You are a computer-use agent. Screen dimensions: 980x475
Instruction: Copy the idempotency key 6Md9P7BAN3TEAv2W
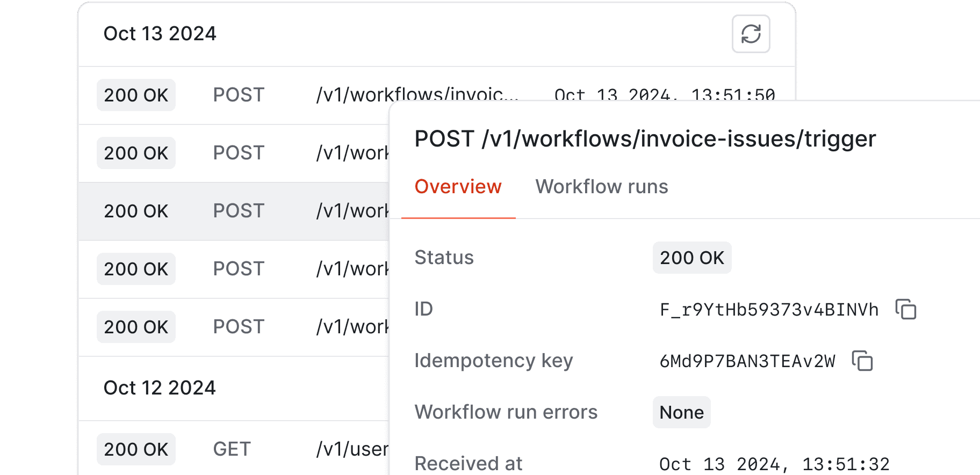coord(863,362)
